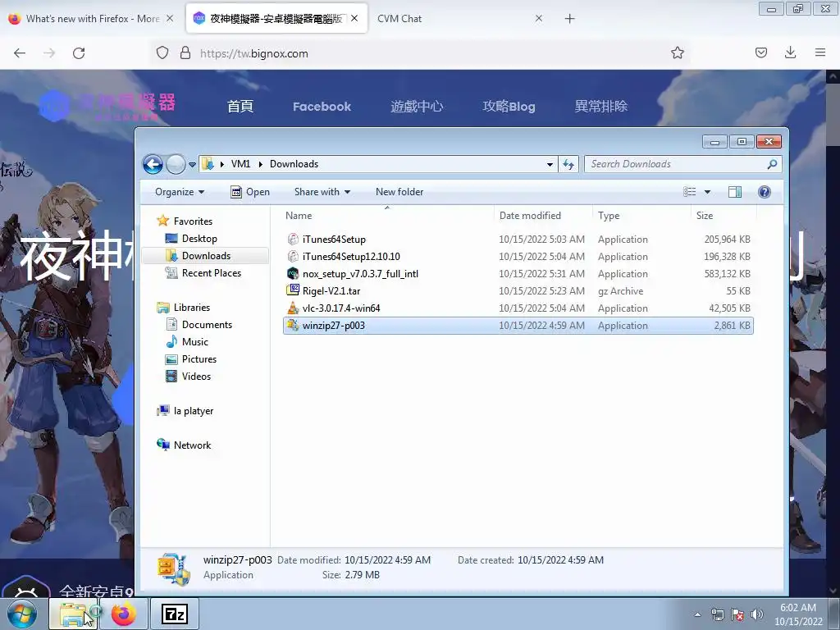Open the Organize menu
The image size is (840, 630).
(180, 192)
